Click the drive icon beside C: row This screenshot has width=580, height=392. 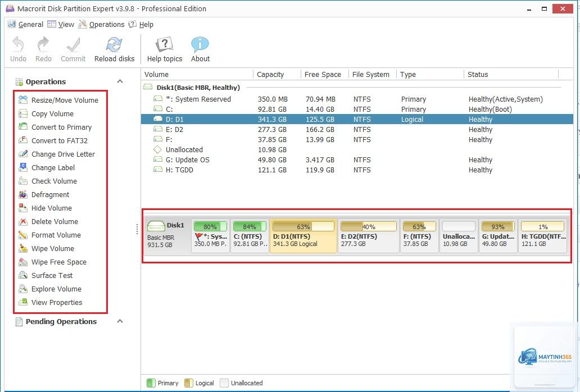tap(158, 109)
